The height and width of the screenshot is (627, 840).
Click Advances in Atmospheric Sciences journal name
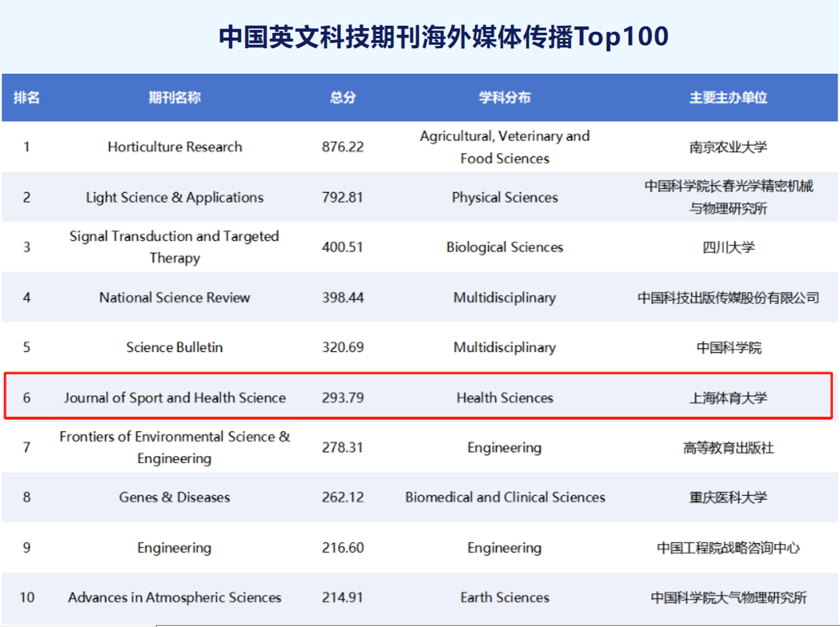(x=174, y=597)
